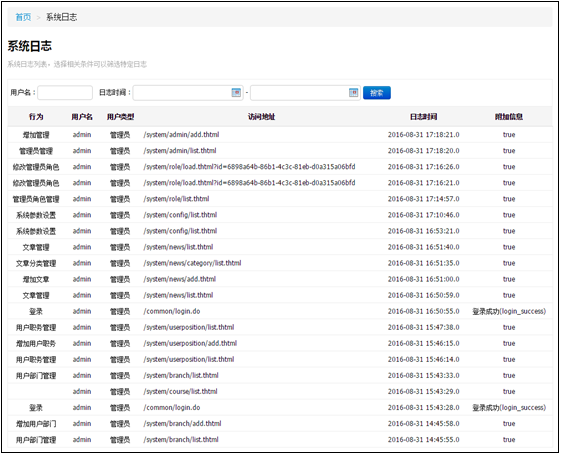
Task: Click the 增加文章 action cell
Action: click(x=36, y=279)
